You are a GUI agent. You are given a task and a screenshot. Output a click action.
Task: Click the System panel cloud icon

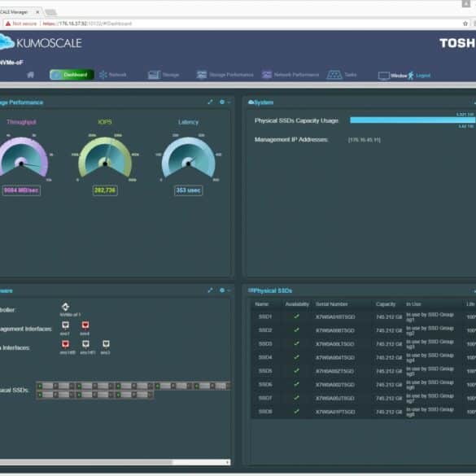click(x=251, y=103)
